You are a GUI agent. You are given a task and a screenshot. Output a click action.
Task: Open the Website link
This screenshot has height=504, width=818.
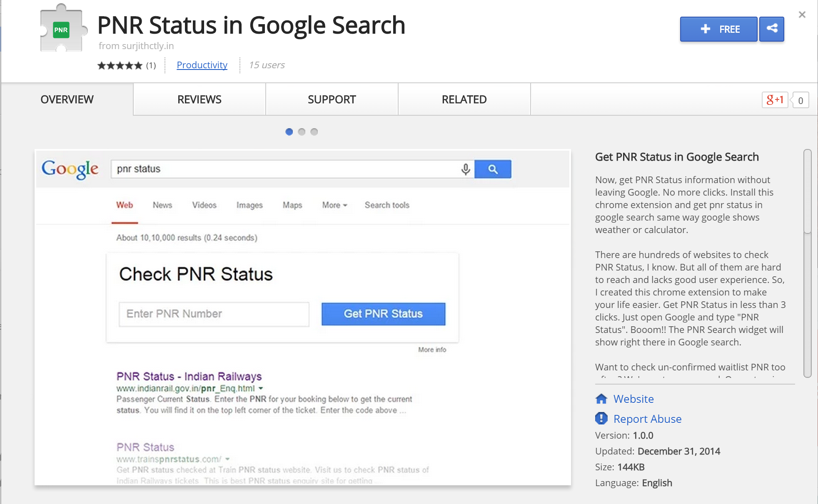633,399
